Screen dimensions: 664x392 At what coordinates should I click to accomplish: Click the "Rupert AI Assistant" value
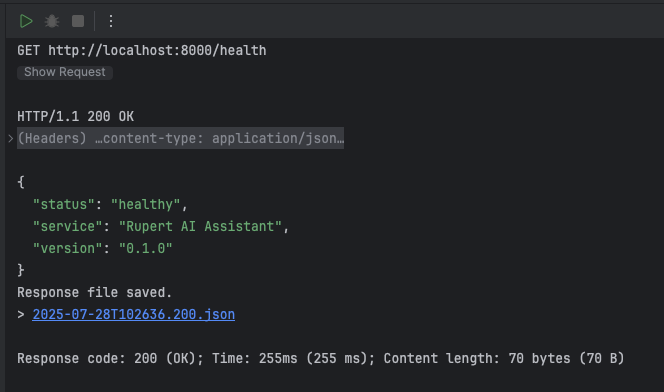(x=200, y=226)
